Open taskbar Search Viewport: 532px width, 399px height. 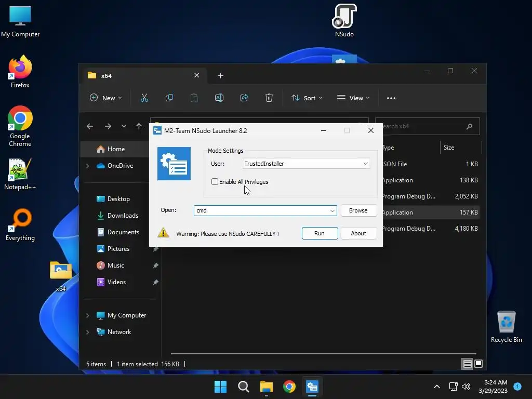(x=244, y=387)
